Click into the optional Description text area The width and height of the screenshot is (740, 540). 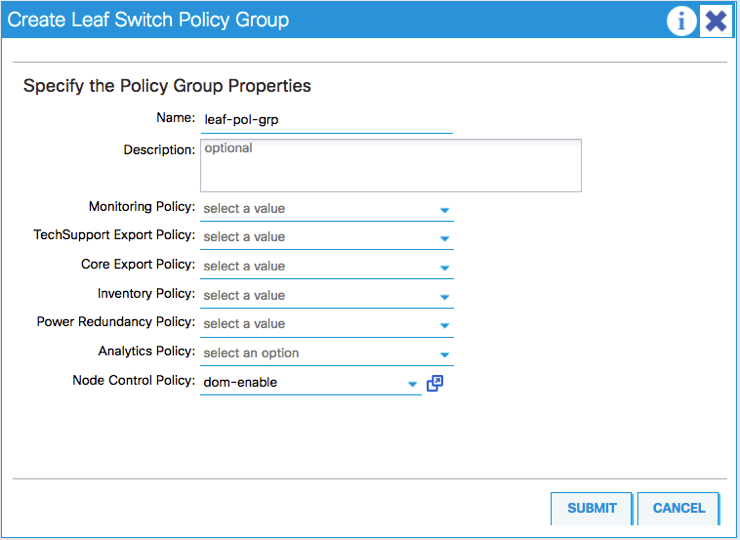[x=390, y=165]
